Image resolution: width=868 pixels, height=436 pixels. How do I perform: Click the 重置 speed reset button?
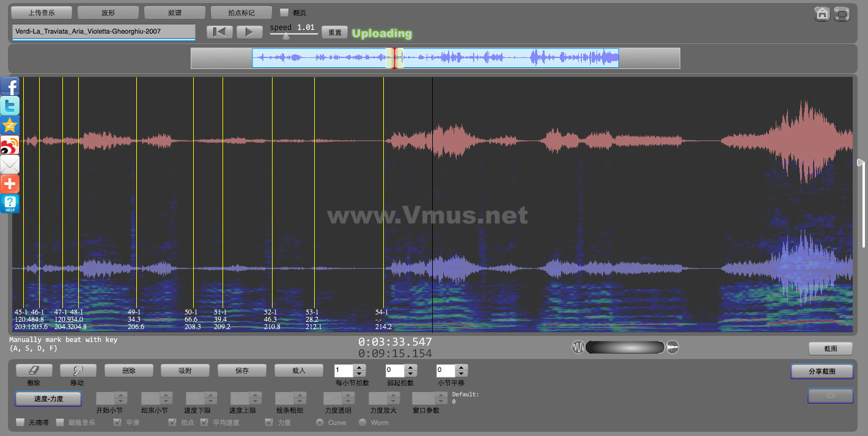point(335,32)
